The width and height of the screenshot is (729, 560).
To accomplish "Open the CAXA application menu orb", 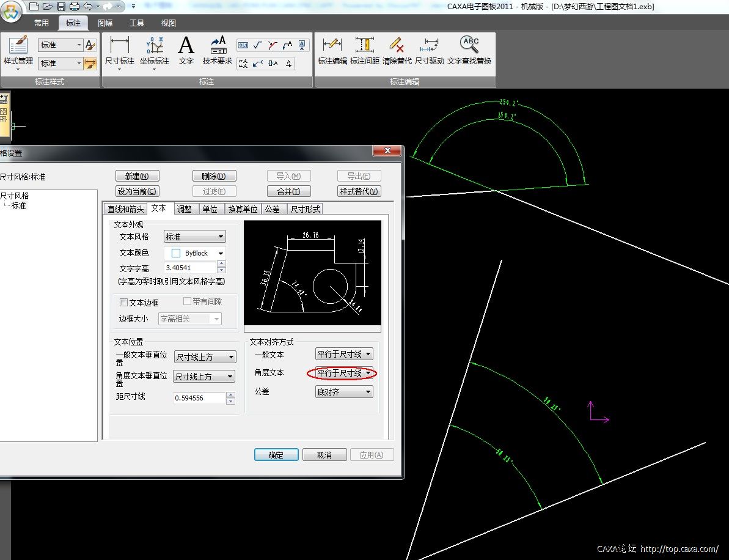I will pyautogui.click(x=11, y=12).
